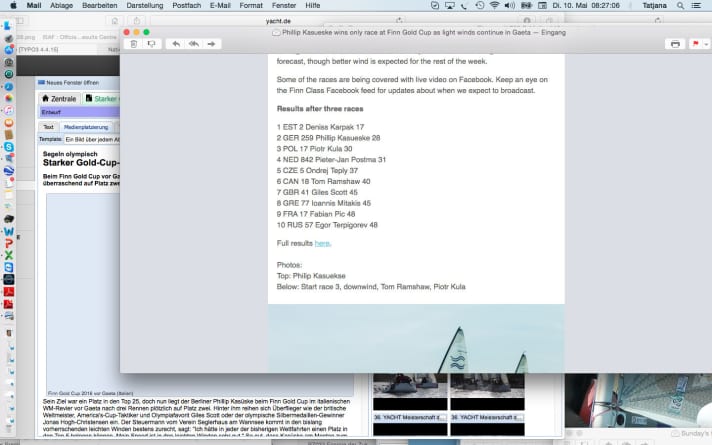Open Skype from the Dock
The width and height of the screenshot is (712, 445).
pos(9,147)
